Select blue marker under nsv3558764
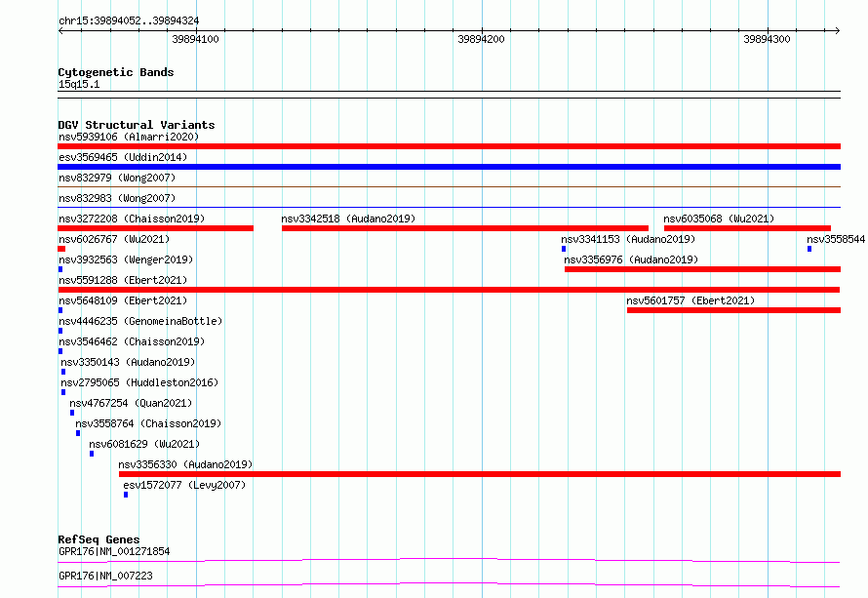Viewport: 868px width, 598px height. point(78,433)
